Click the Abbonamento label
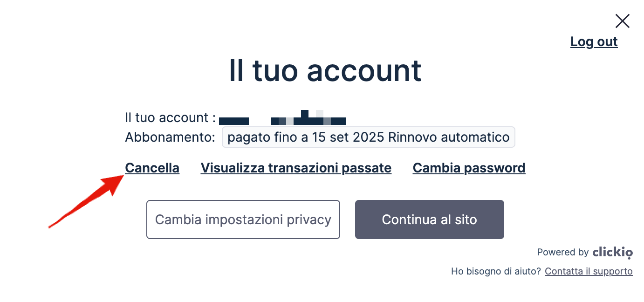The height and width of the screenshot is (302, 644). (x=170, y=137)
